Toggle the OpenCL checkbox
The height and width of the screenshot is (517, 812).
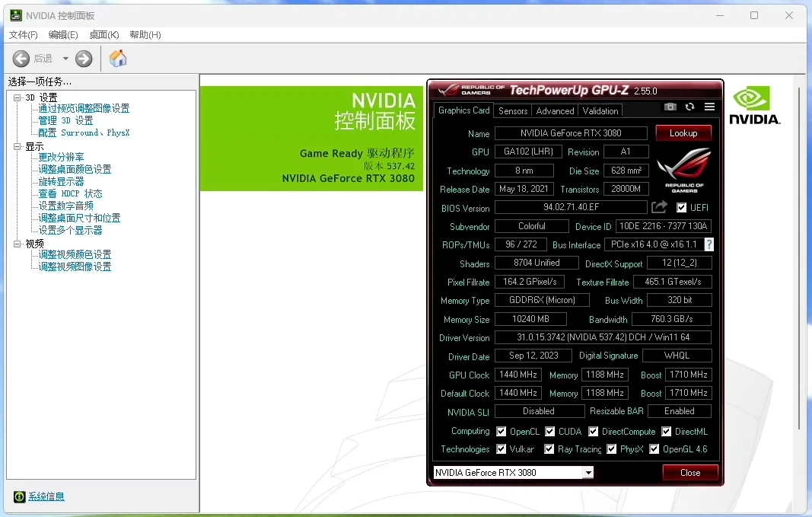501,432
